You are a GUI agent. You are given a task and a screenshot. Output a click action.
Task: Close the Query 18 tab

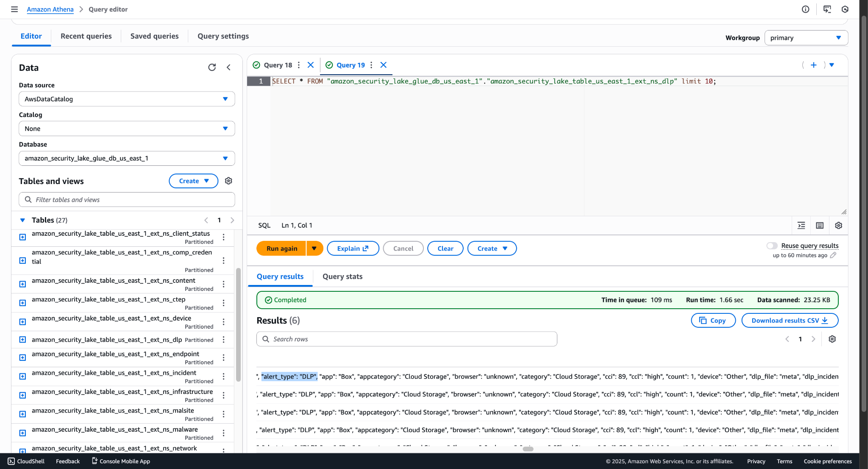click(x=311, y=65)
